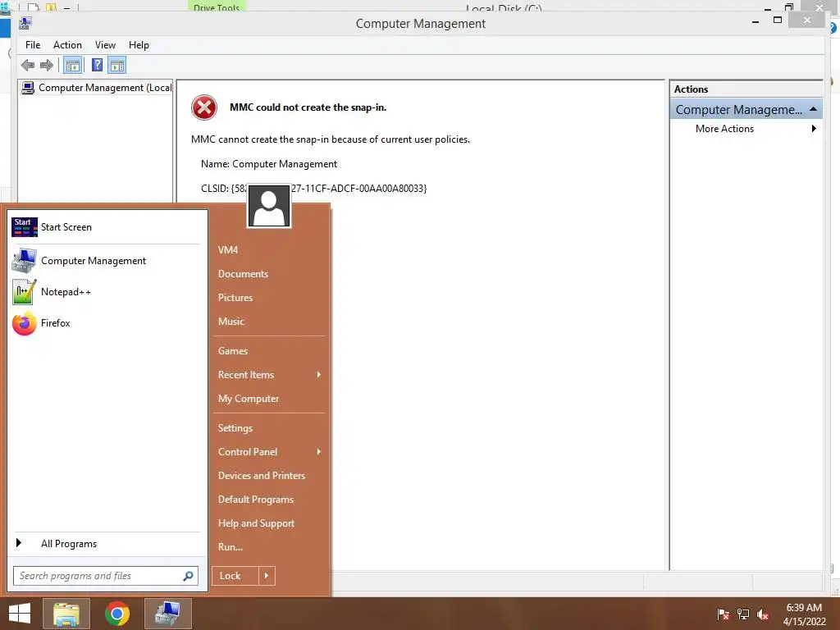Click the Back arrow in Computer Management toolbar
Viewport: 840px width, 630px height.
click(28, 66)
